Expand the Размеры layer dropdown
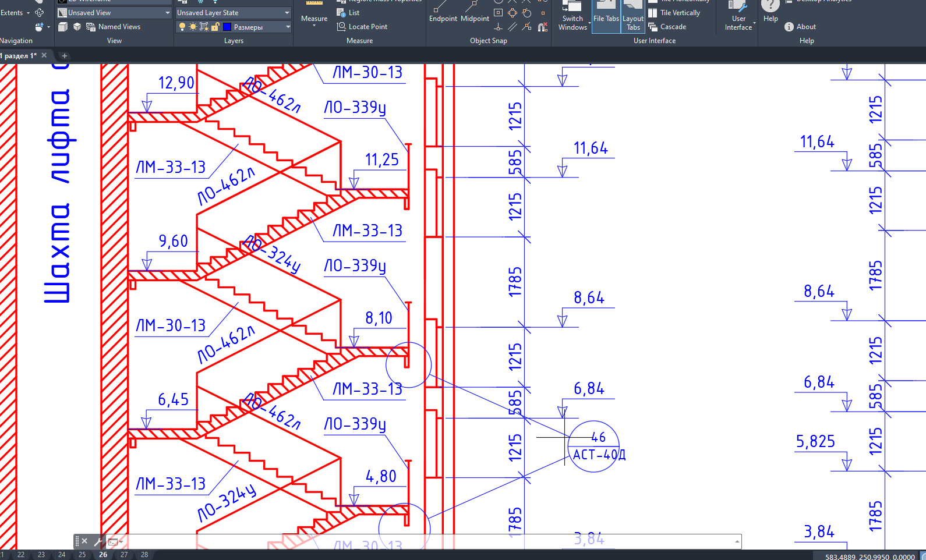Screen dimensions: 926x560 click(288, 27)
